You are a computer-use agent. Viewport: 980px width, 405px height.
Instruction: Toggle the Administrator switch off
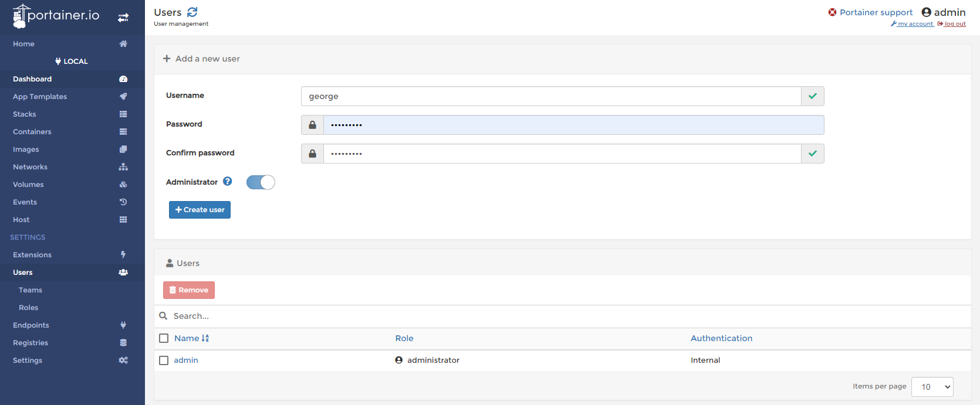pyautogui.click(x=261, y=182)
